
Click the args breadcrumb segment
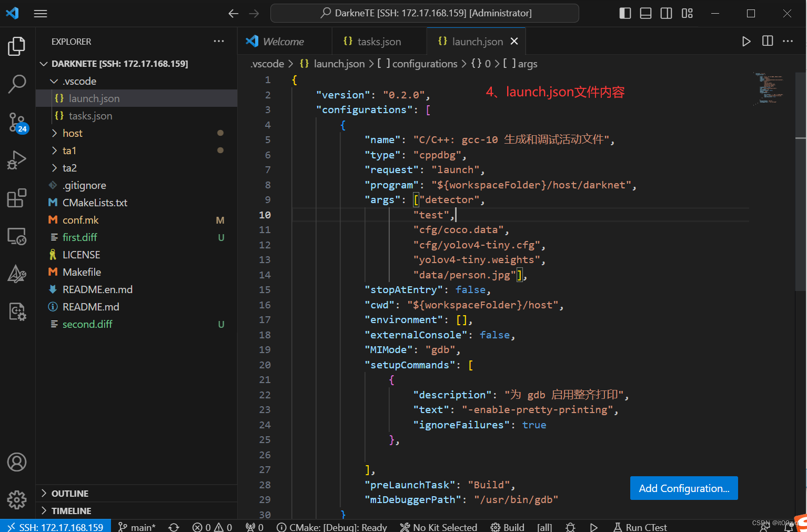tap(520, 64)
